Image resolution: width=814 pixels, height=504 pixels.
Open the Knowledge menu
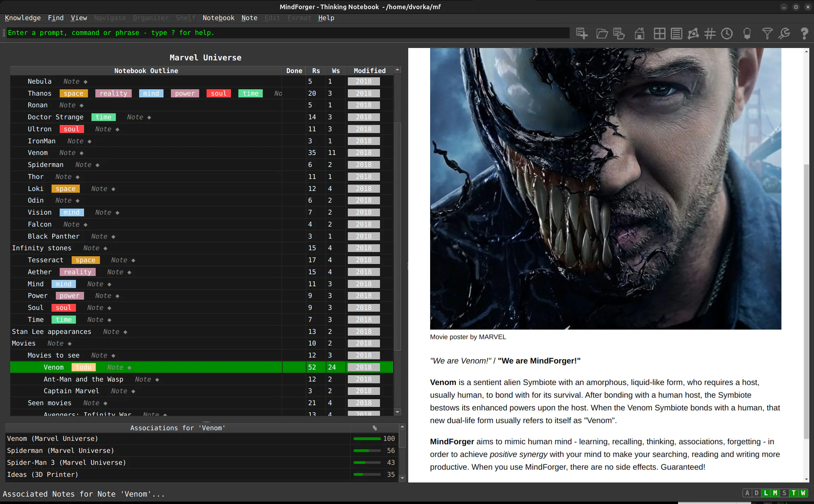(23, 18)
